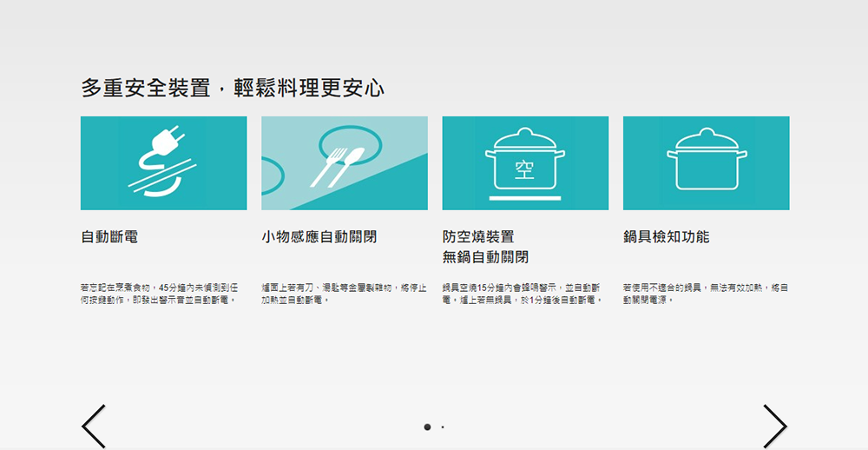Click the metal utensil detection description text
This screenshot has width=868, height=450.
[344, 293]
